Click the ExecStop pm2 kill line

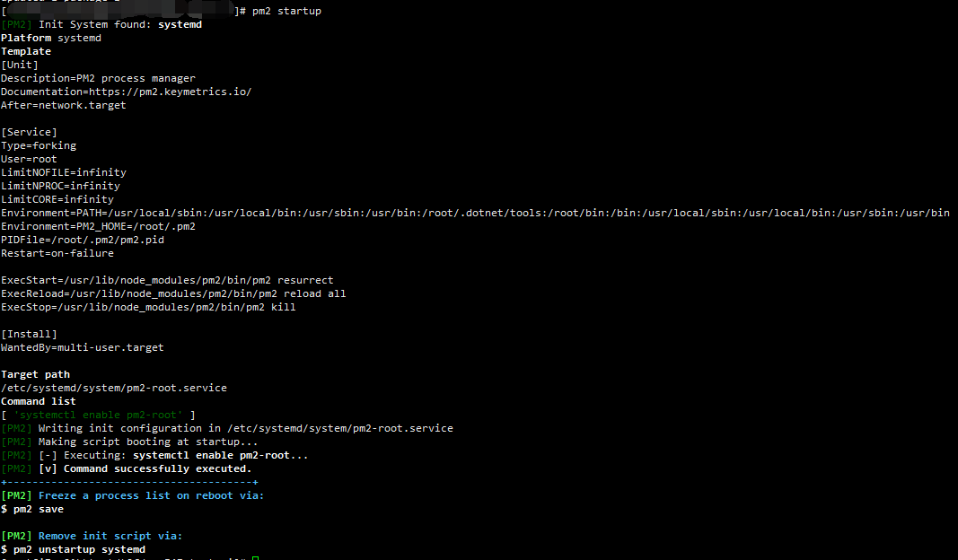tap(148, 307)
